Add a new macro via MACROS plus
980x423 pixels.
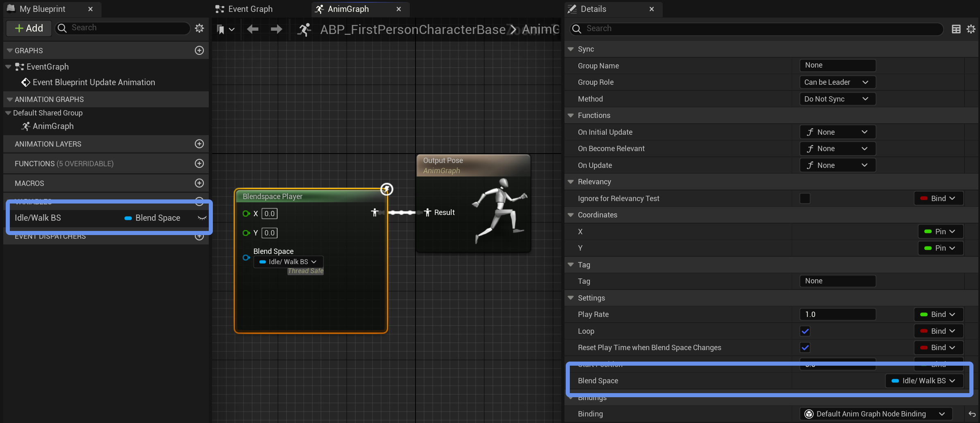click(x=199, y=183)
